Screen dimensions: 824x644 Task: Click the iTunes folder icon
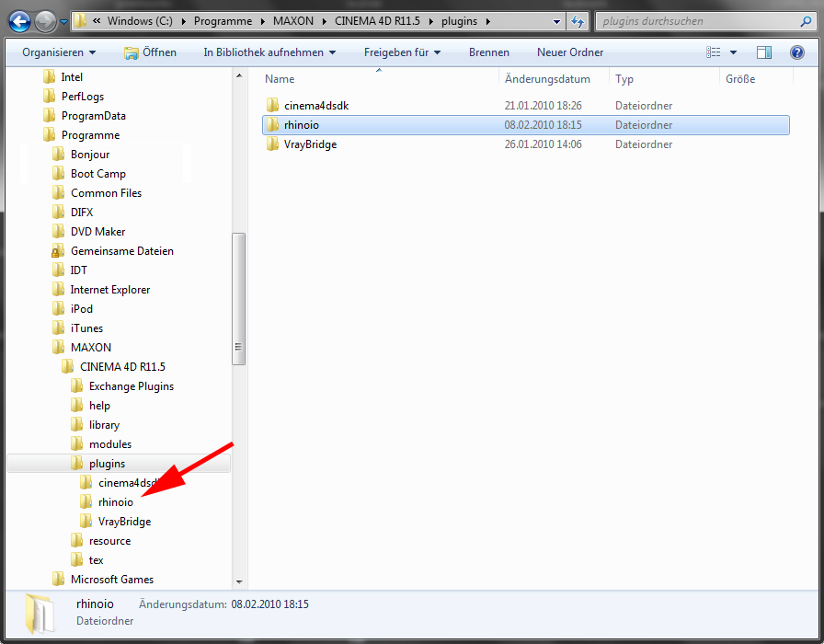58,328
